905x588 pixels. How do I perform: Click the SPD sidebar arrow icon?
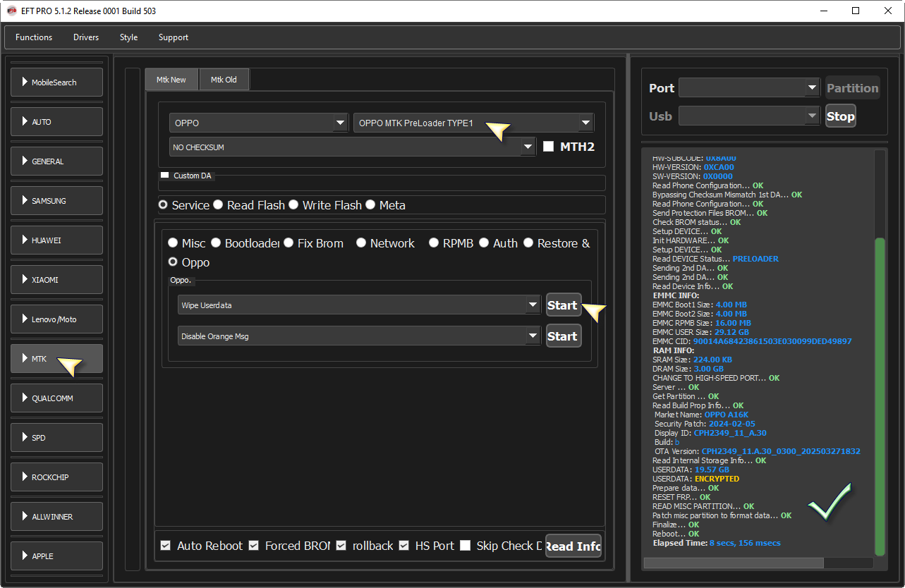tap(25, 438)
